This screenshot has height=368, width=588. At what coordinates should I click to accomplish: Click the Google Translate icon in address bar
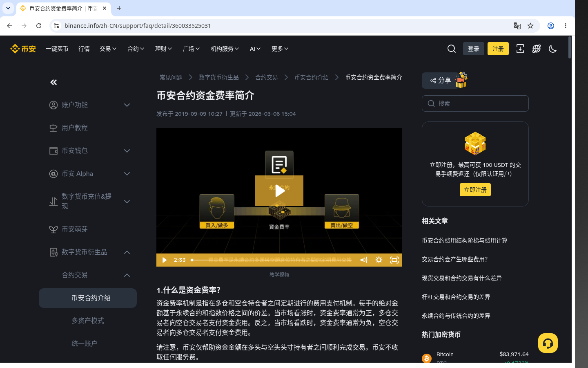pos(517,26)
